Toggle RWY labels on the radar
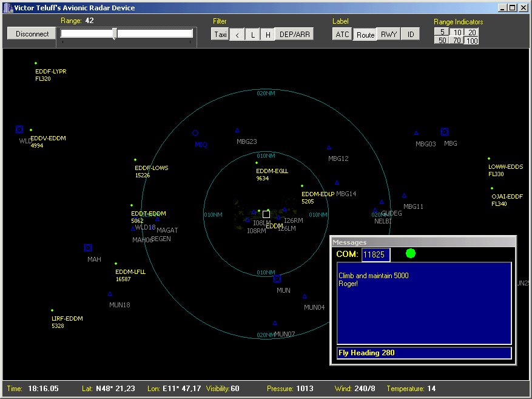Image resolution: width=532 pixels, height=399 pixels. point(388,35)
